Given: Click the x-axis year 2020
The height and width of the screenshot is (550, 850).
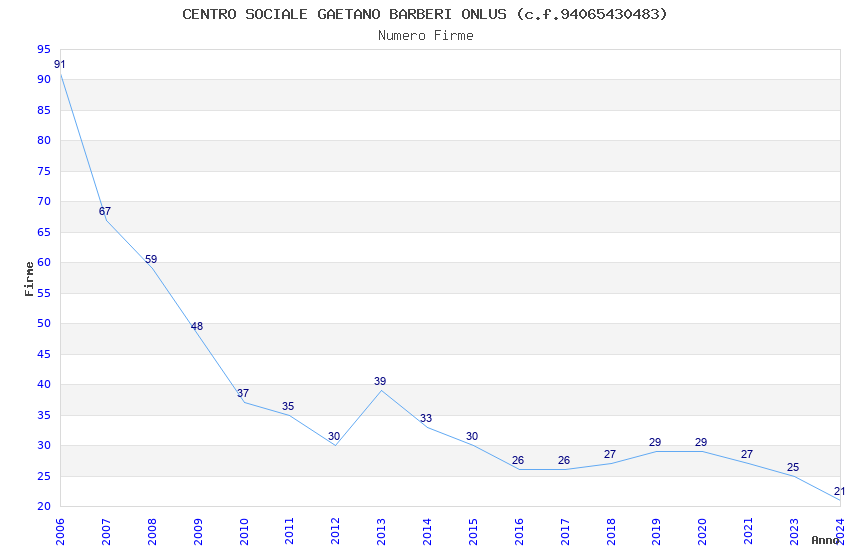Looking at the screenshot, I should tap(702, 532).
